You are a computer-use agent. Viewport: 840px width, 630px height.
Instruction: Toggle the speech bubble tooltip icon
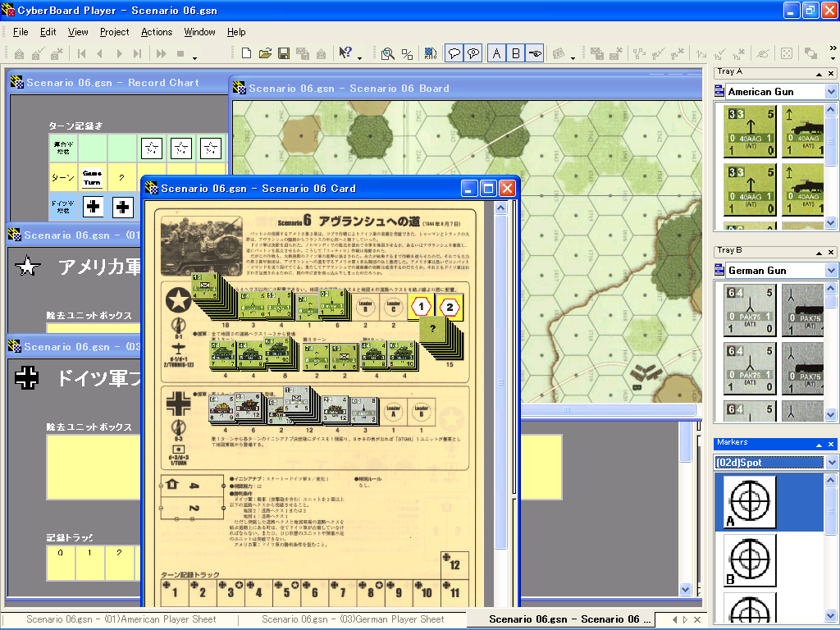pyautogui.click(x=454, y=53)
